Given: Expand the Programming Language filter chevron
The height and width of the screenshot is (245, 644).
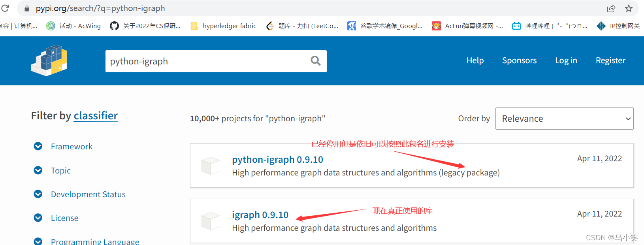Looking at the screenshot, I should [x=38, y=241].
